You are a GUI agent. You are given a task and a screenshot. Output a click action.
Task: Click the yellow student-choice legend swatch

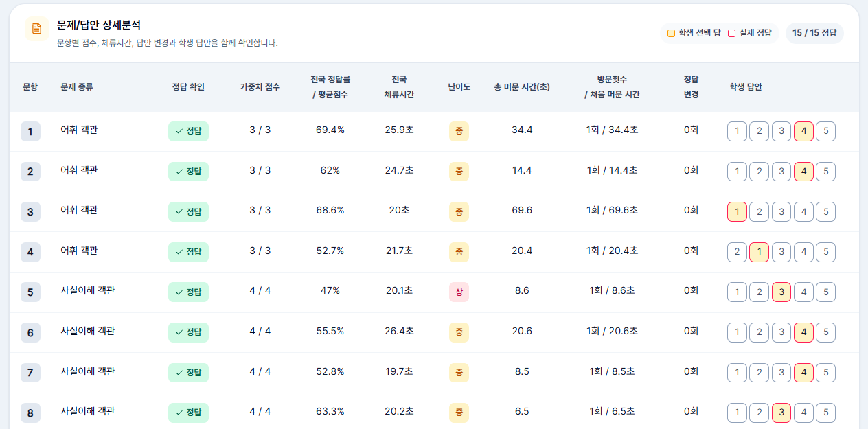[671, 33]
